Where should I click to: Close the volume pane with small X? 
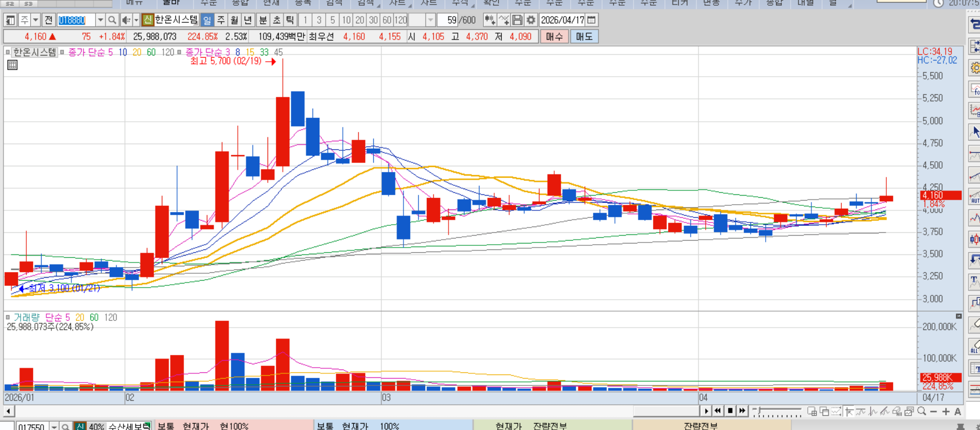959,316
